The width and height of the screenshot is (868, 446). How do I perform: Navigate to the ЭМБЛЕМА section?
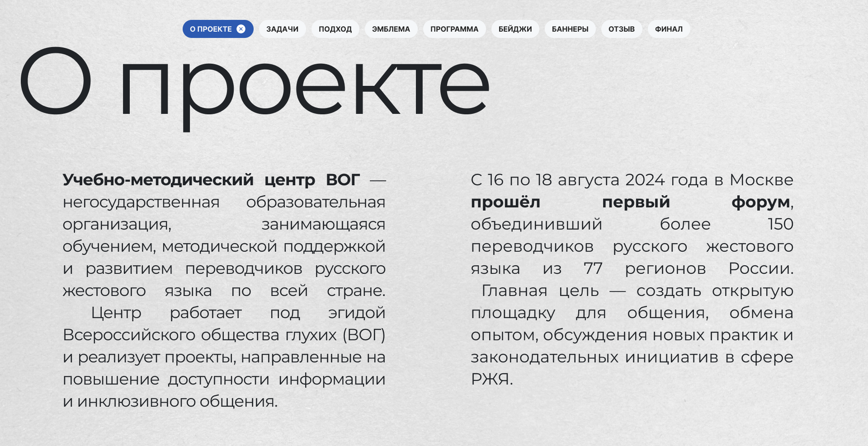point(391,29)
